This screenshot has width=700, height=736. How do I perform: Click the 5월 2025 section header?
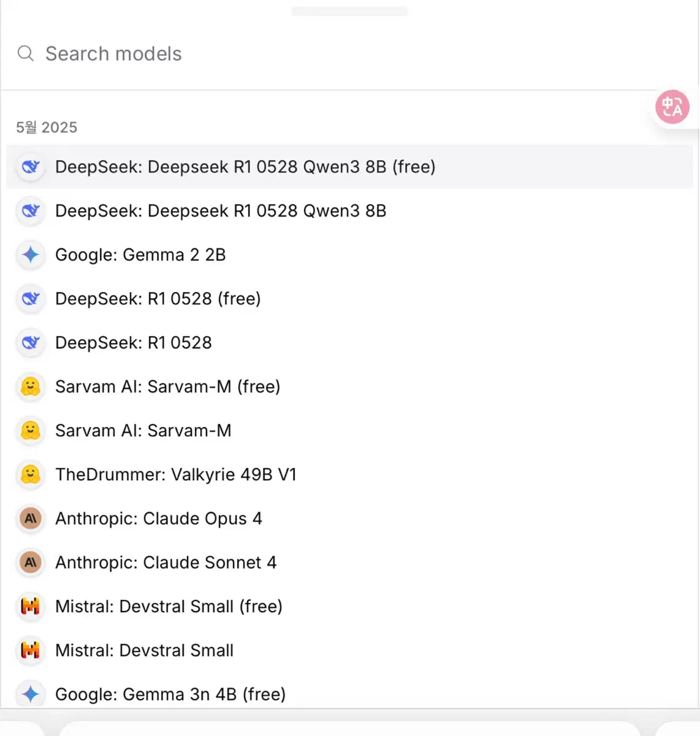coord(47,128)
